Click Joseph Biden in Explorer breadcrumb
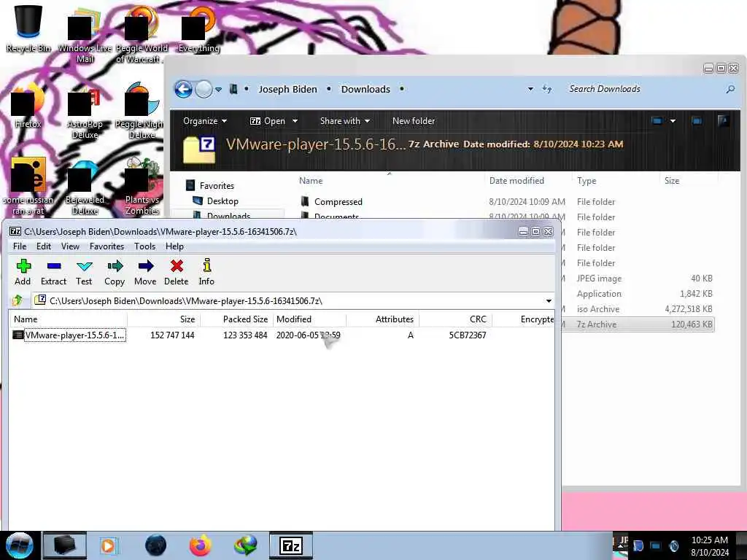The width and height of the screenshot is (747, 560). [287, 89]
